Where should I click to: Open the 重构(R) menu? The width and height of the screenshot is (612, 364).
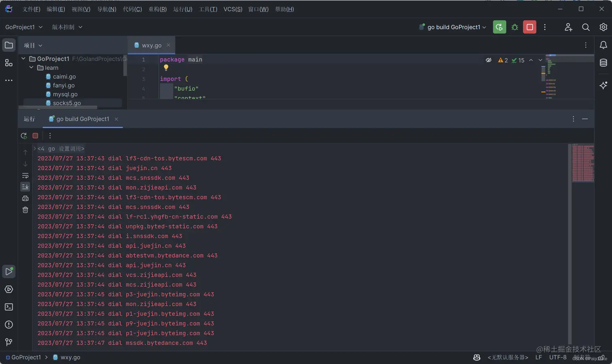(x=157, y=9)
